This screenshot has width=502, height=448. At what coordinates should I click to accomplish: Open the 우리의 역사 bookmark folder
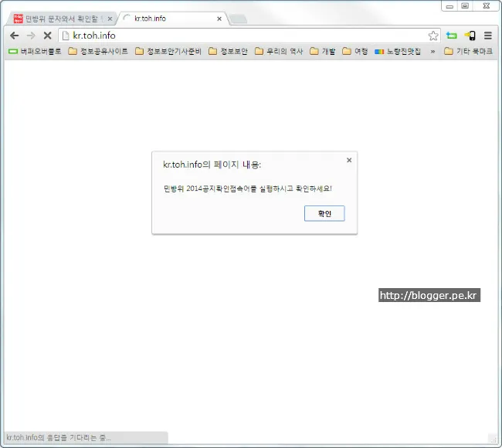tap(279, 51)
